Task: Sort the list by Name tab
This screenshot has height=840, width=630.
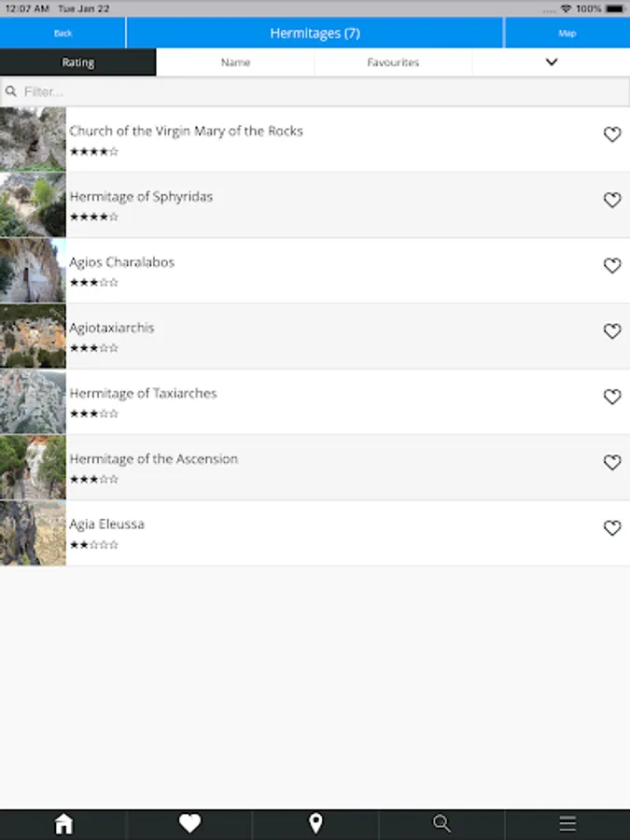Action: pos(235,63)
